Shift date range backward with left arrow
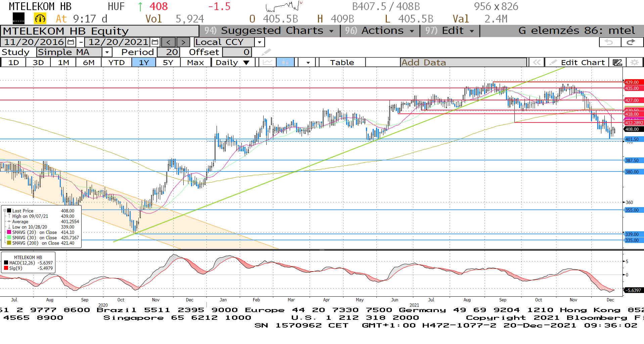The height and width of the screenshot is (344, 644). click(x=169, y=42)
